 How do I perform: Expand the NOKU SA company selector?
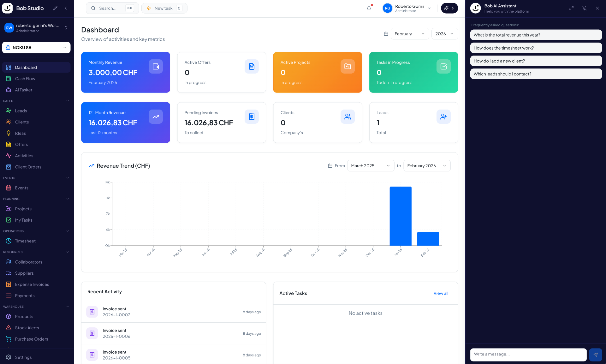coord(36,47)
